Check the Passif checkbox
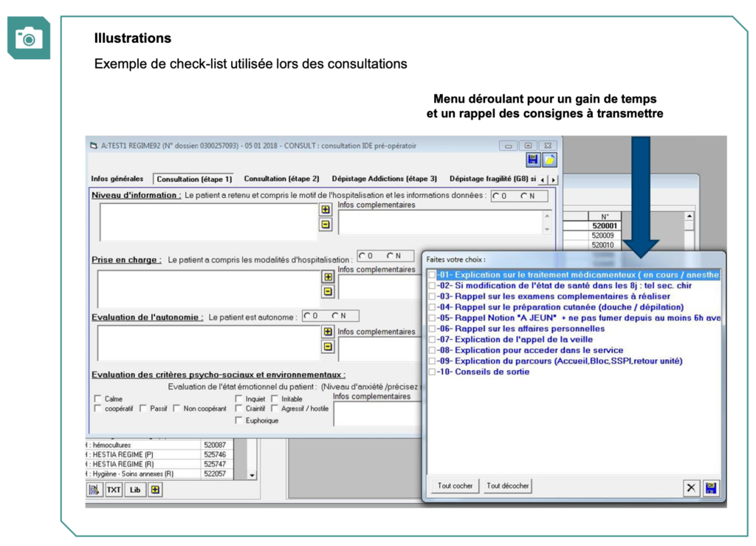Image resolution: width=756 pixels, height=546 pixels. [x=143, y=408]
